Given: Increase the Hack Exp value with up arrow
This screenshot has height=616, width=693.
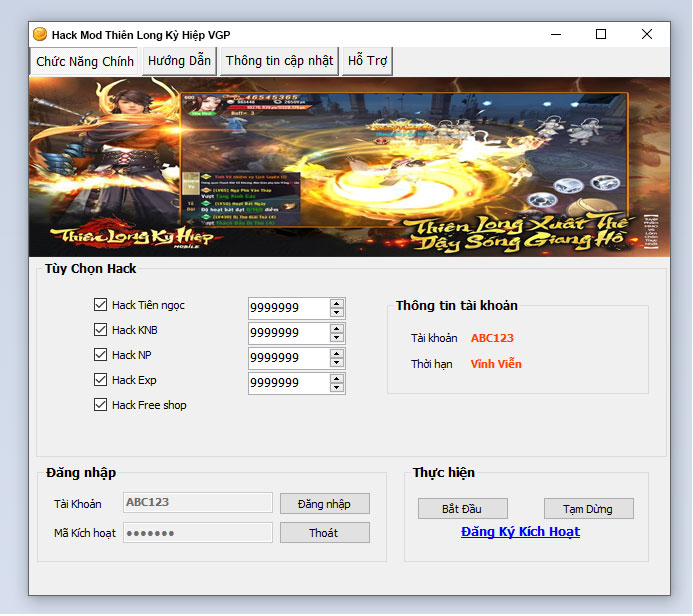Looking at the screenshot, I should click(337, 379).
